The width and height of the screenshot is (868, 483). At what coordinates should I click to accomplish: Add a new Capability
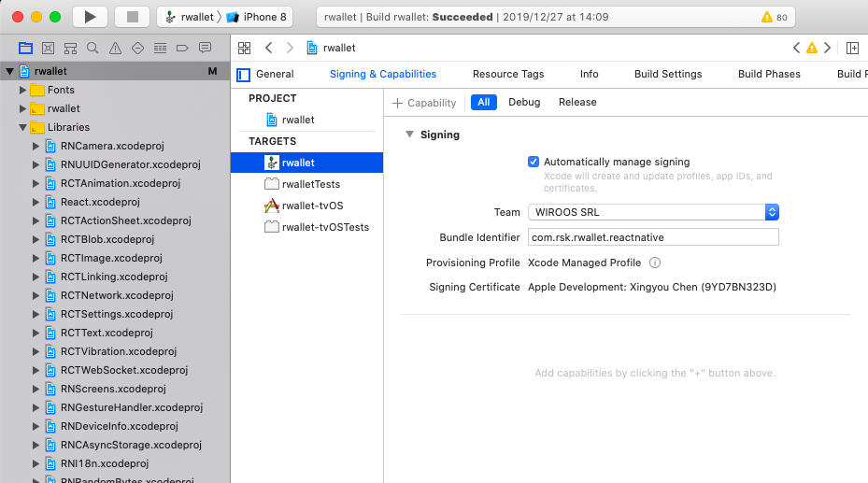424,103
